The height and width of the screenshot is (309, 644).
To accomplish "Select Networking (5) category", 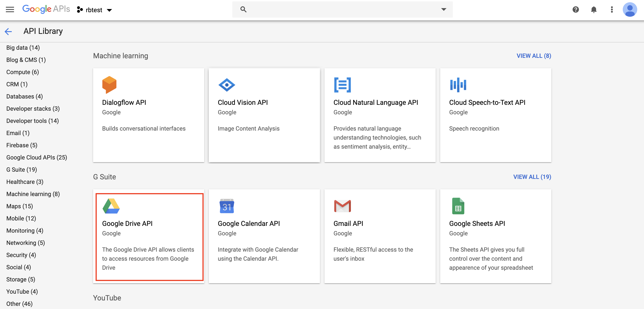I will (26, 243).
